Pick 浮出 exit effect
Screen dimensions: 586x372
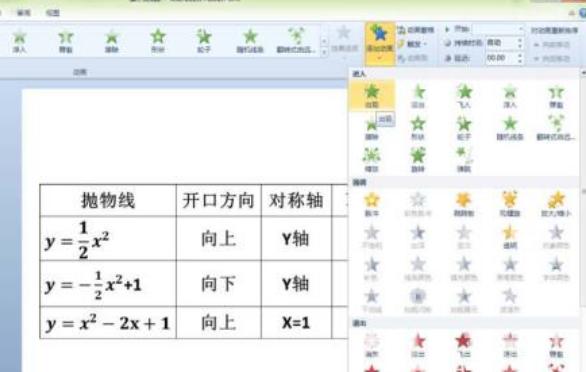pyautogui.click(x=510, y=345)
